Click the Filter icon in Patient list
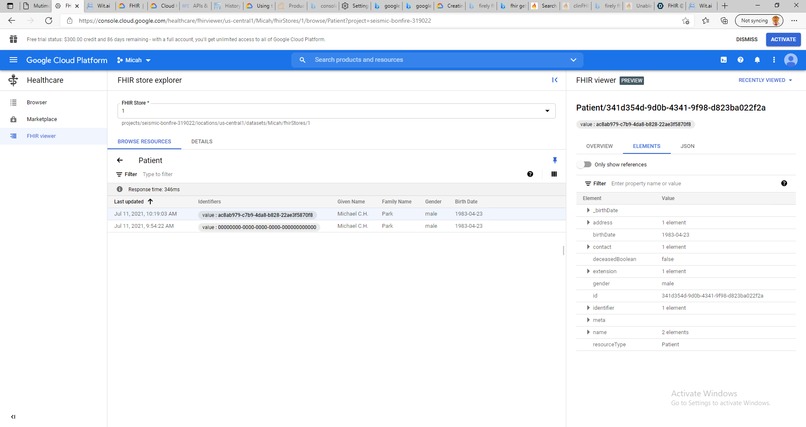 [119, 174]
